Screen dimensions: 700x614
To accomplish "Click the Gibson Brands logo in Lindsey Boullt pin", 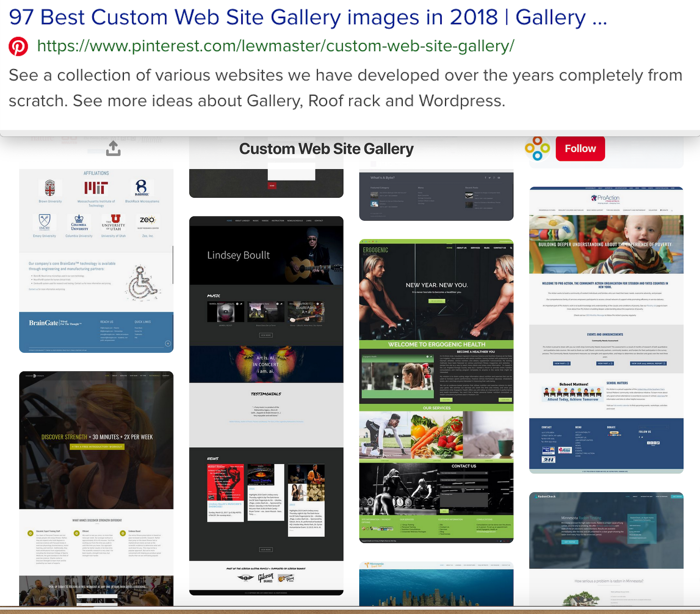I will [266, 578].
